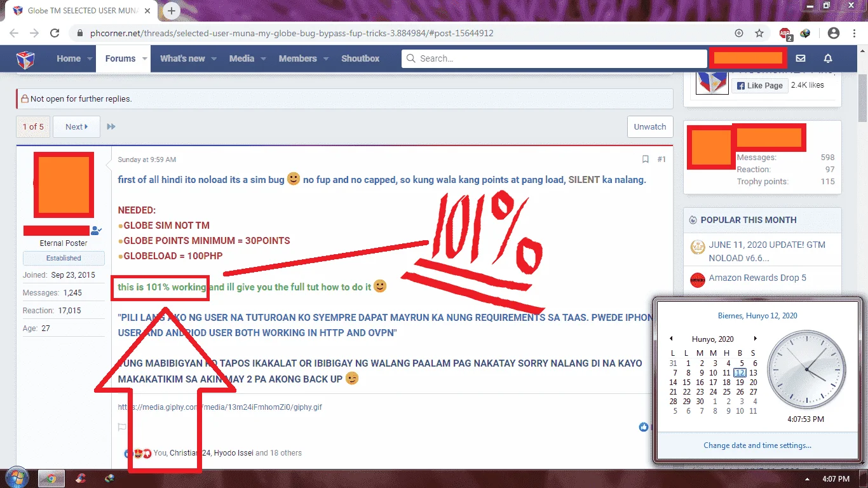
Task: Click the page scrollbar up arrow
Action: [x=863, y=51]
